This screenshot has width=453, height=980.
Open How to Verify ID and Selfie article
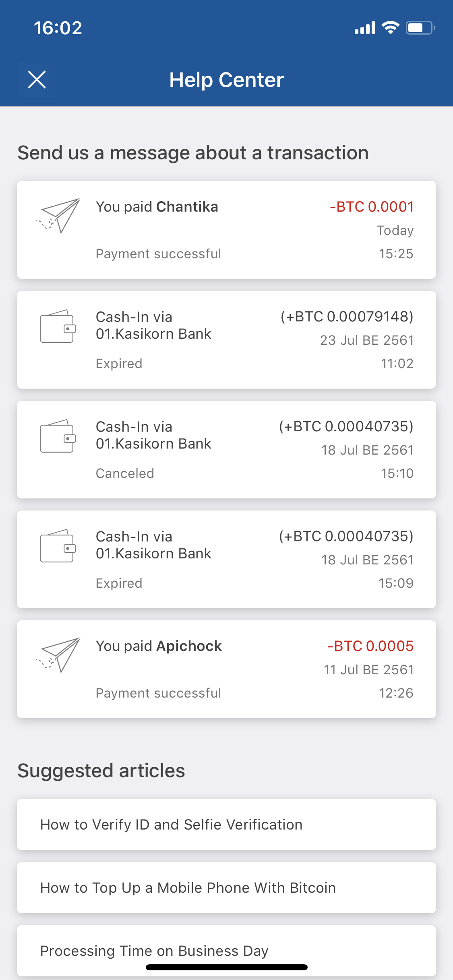click(x=226, y=824)
